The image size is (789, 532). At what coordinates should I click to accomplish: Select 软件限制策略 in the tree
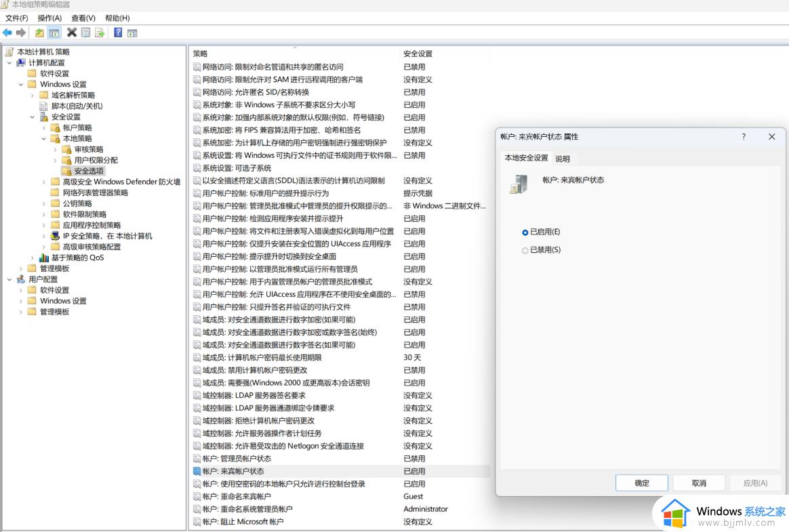(85, 214)
